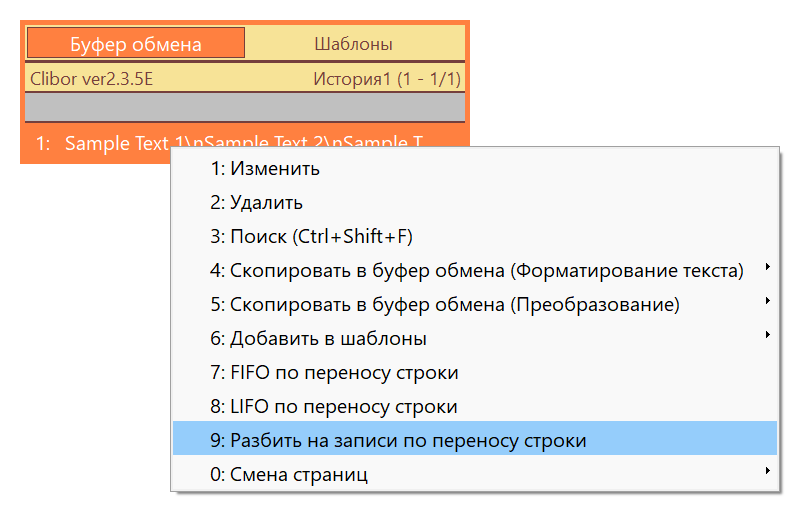Open 3: Поиск (Ctrl+Shift+F)
The height and width of the screenshot is (512, 801).
tap(475, 236)
